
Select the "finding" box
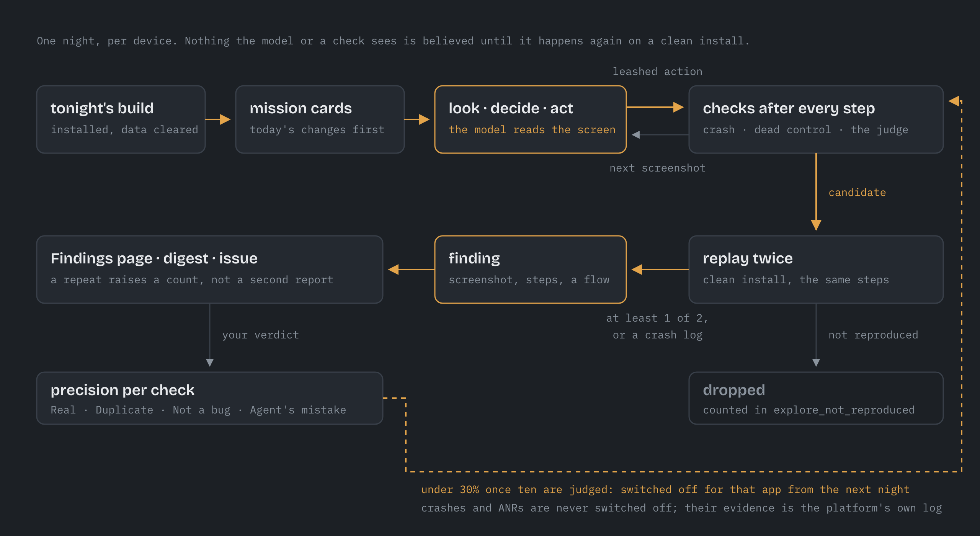point(531,270)
